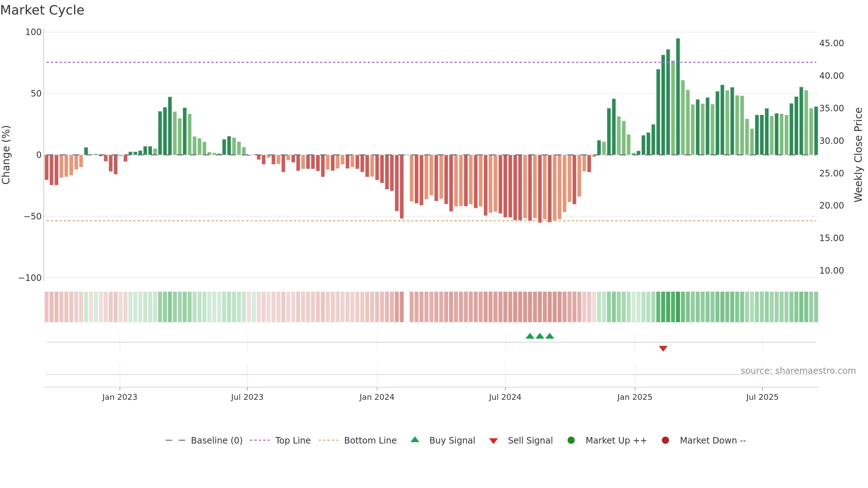The height and width of the screenshot is (488, 868).
Task: Click the Jan 2024 axis label
Action: 377,397
